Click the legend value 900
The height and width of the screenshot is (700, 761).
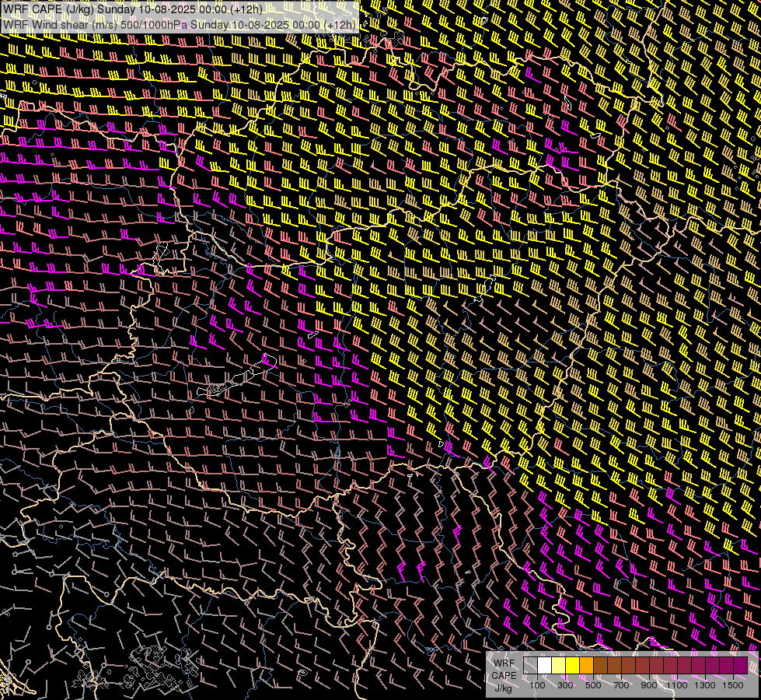pyautogui.click(x=649, y=685)
